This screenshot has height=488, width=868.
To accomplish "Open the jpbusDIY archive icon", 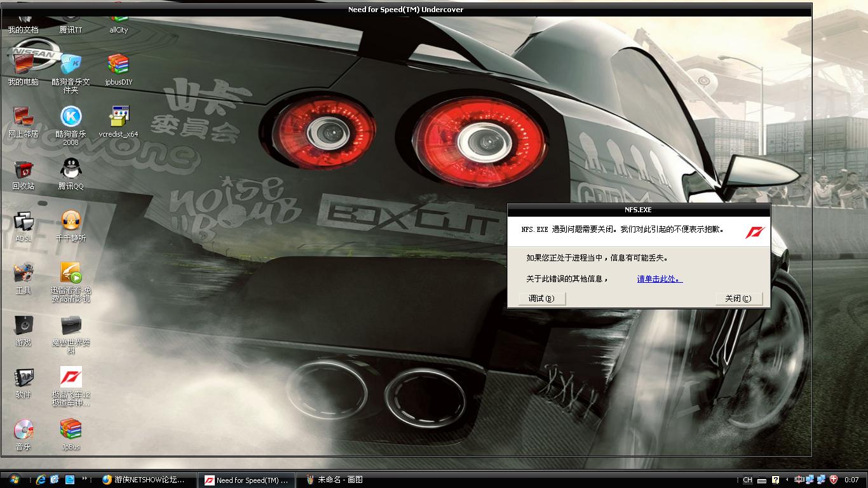I will pos(118,69).
